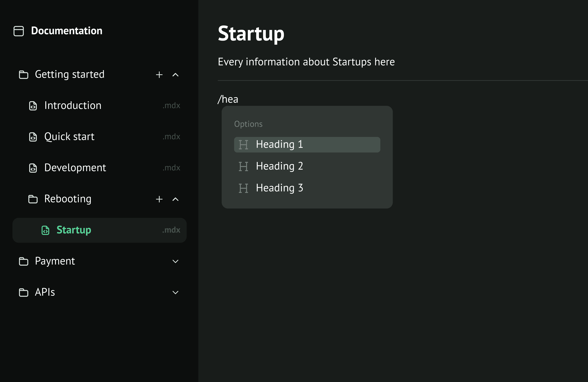Click the /hea slash command text
The image size is (588, 382).
coord(228,99)
